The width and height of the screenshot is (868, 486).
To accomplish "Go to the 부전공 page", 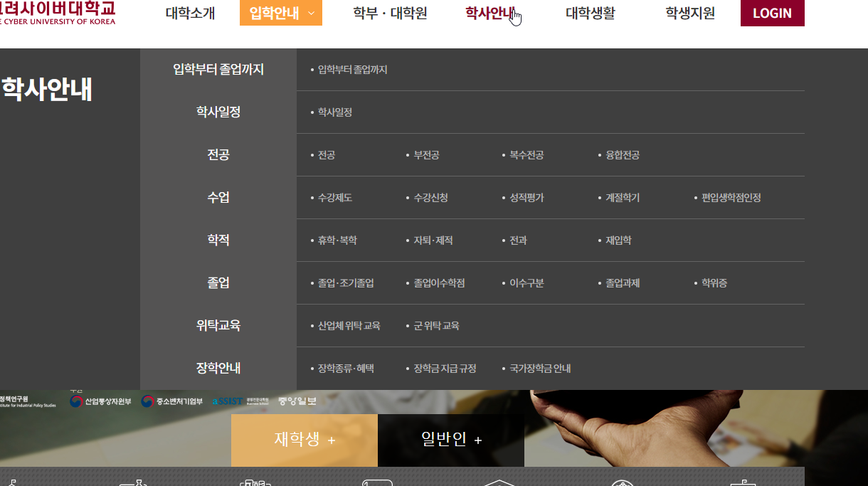I will click(426, 155).
